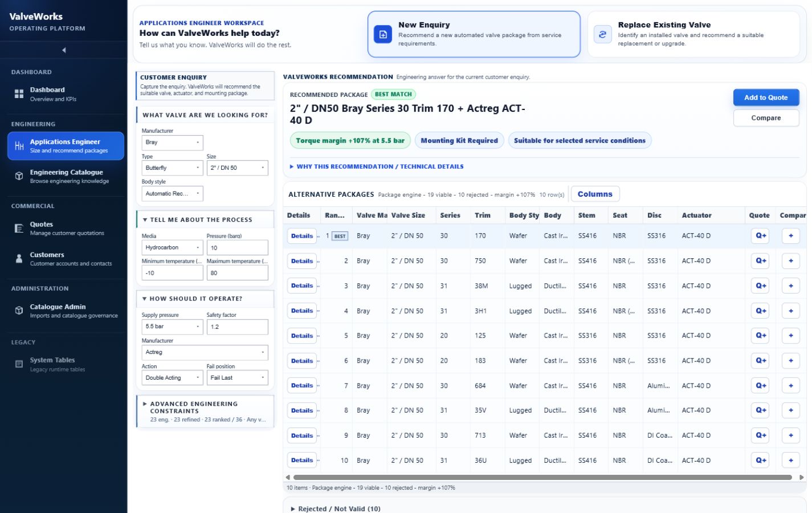Image resolution: width=812 pixels, height=513 pixels.
Task: Open the Action dropdown showing Double Acting
Action: pos(172,378)
